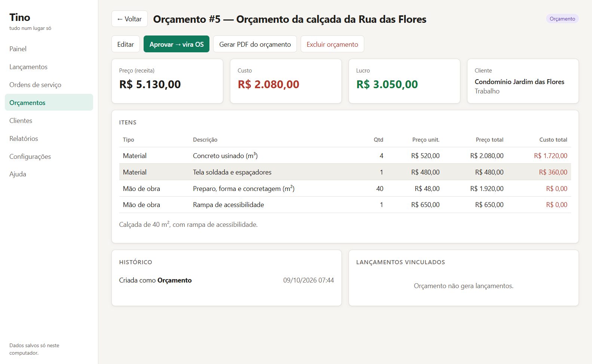Click the Custo R$ 2.080,00 value
592x364 pixels.
click(269, 84)
